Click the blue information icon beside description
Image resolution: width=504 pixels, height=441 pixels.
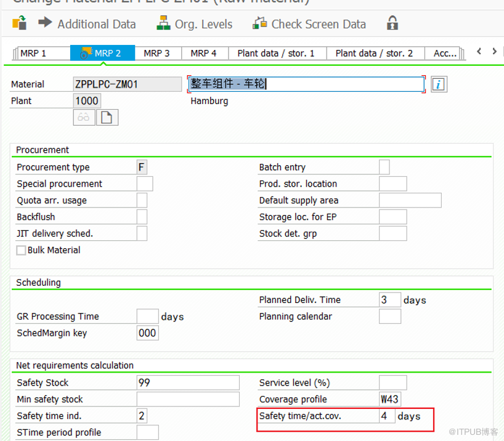tap(439, 84)
